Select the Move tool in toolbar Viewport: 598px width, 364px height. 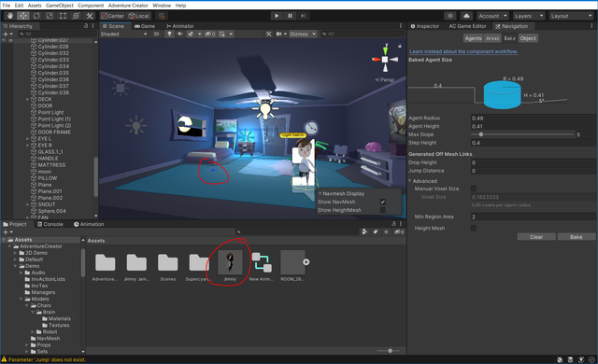(23, 16)
